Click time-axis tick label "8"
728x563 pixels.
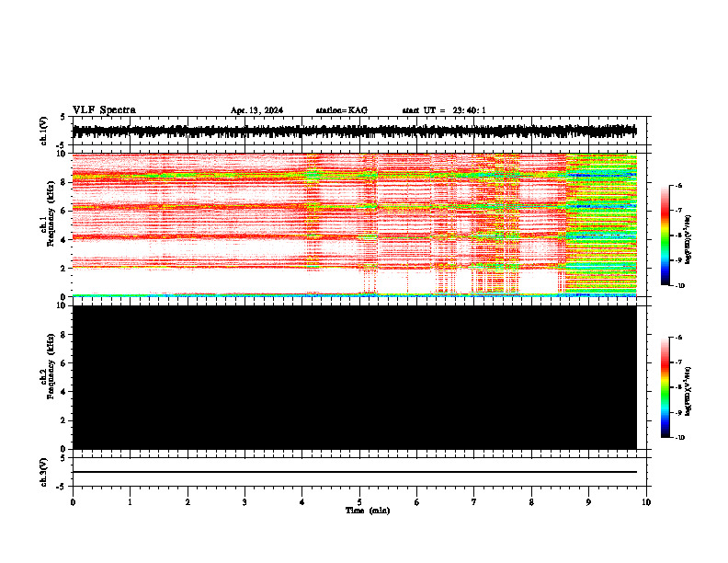tap(531, 502)
